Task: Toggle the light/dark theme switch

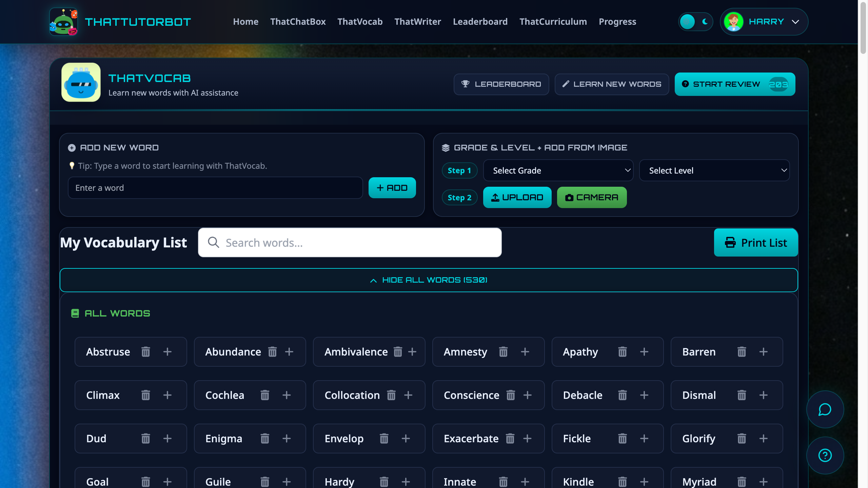Action: [695, 22]
